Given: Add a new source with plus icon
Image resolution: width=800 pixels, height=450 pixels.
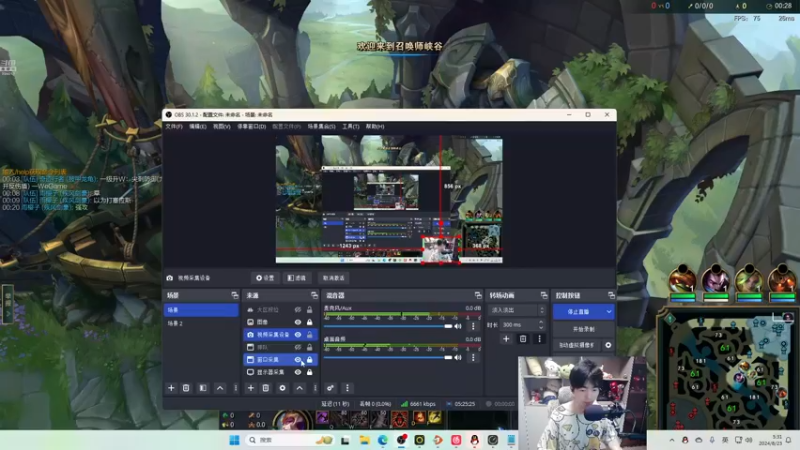Looking at the screenshot, I should click(x=251, y=388).
